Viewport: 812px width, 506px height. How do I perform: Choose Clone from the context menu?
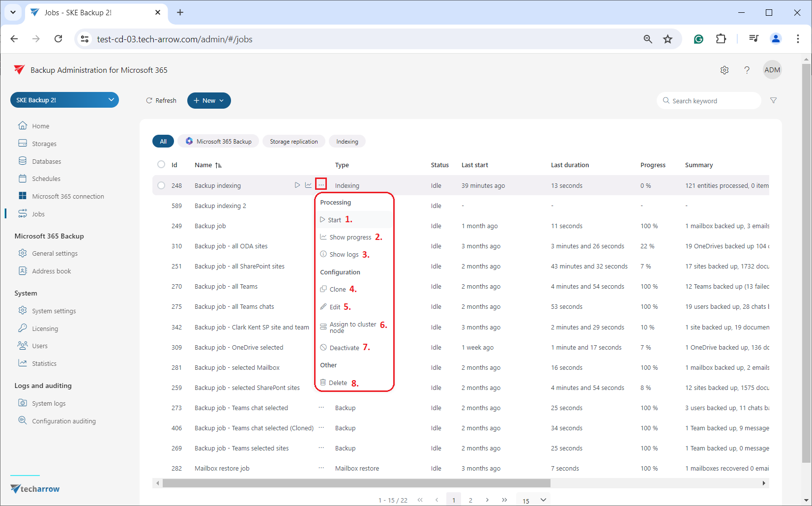(338, 289)
